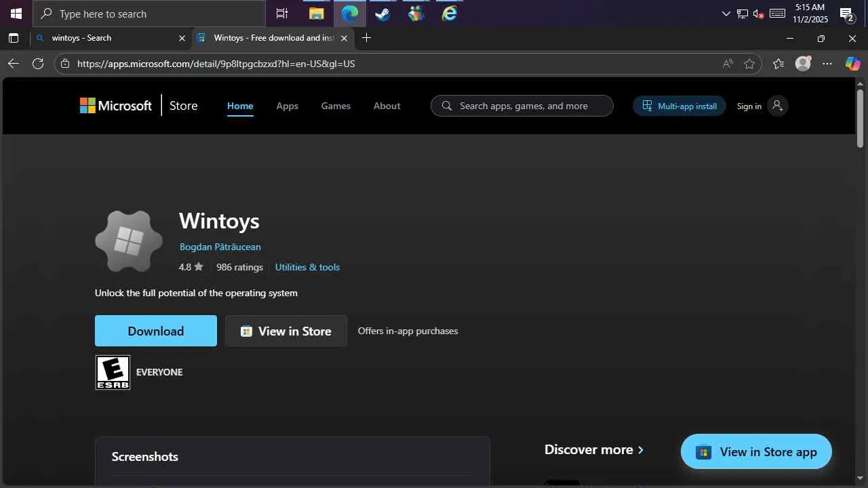
Task: Click the Screenshots heading
Action: point(145,457)
